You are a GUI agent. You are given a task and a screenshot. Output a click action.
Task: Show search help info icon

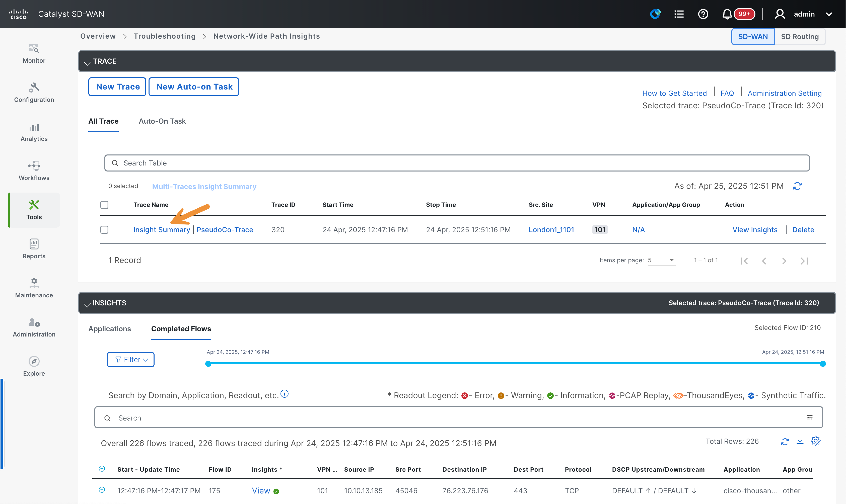pyautogui.click(x=284, y=394)
